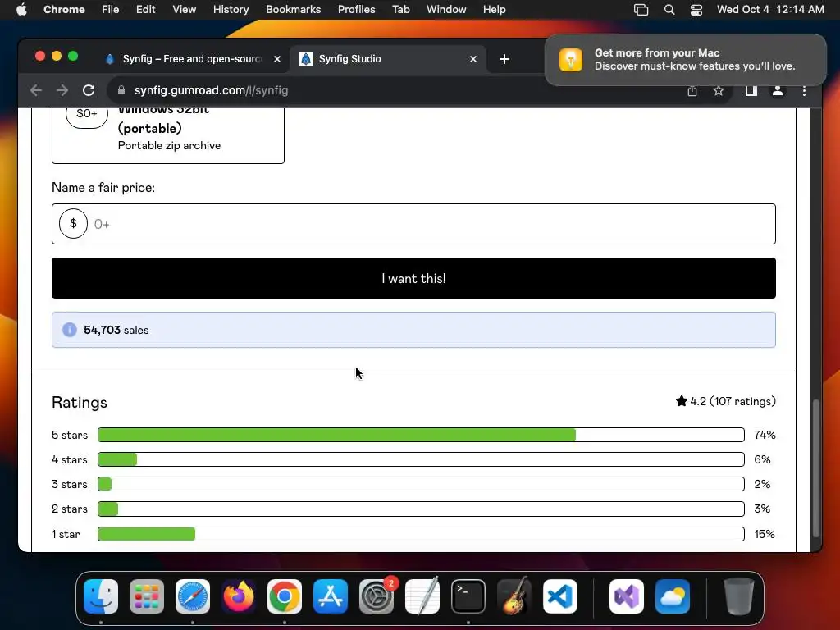840x630 pixels.
Task: Open the File menu
Action: pos(111,9)
